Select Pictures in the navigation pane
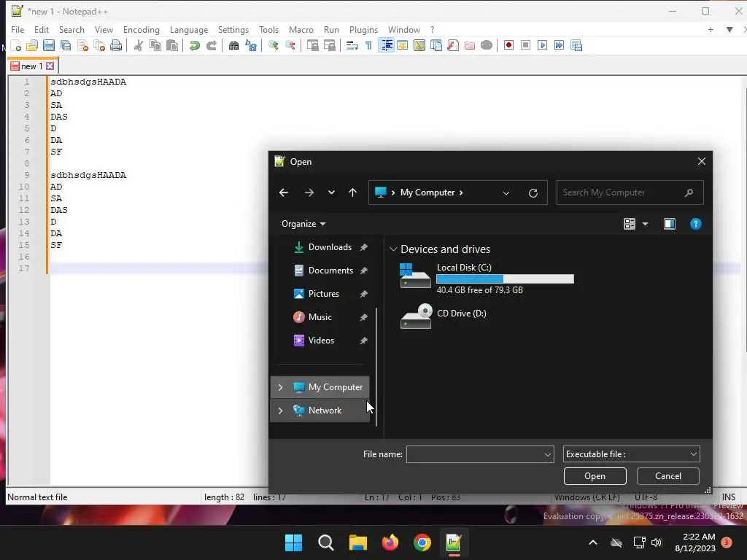Screen dimensions: 747x560 tap(323, 294)
